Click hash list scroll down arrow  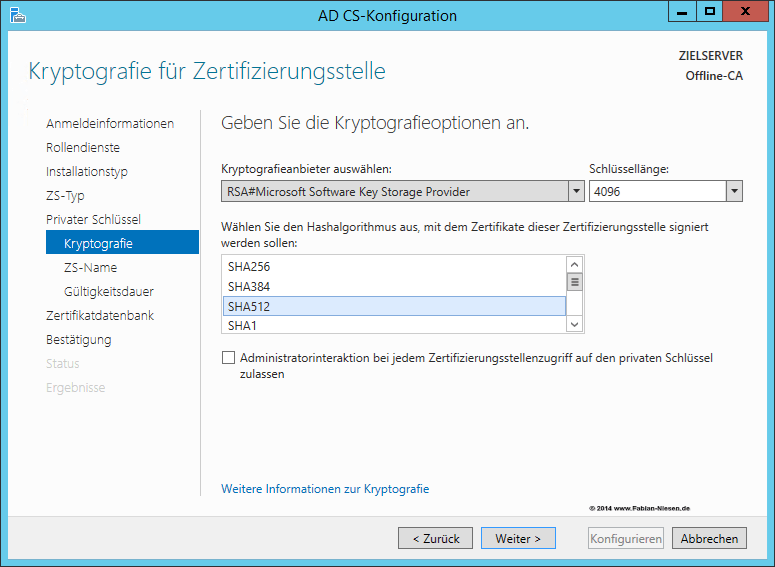pyautogui.click(x=574, y=324)
